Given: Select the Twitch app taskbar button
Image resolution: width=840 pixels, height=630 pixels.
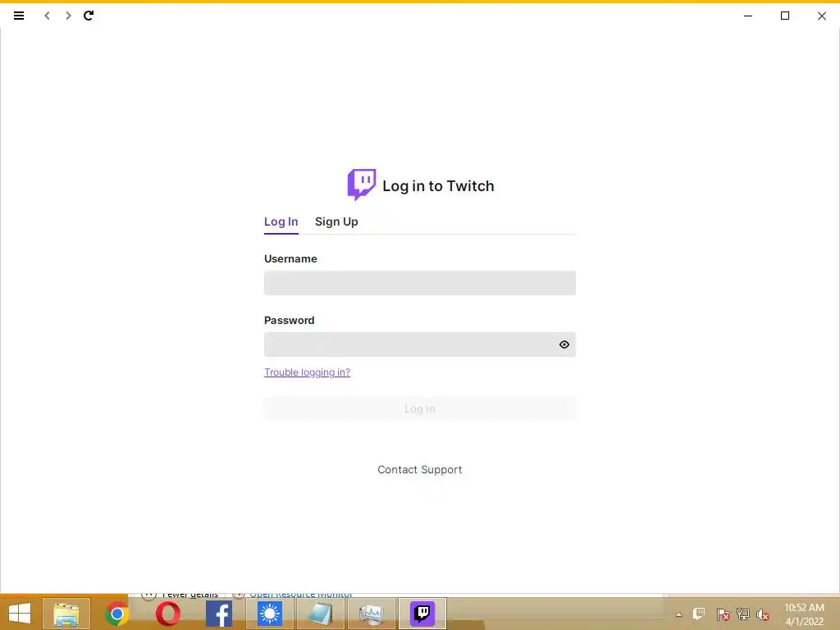Looking at the screenshot, I should coord(422,614).
